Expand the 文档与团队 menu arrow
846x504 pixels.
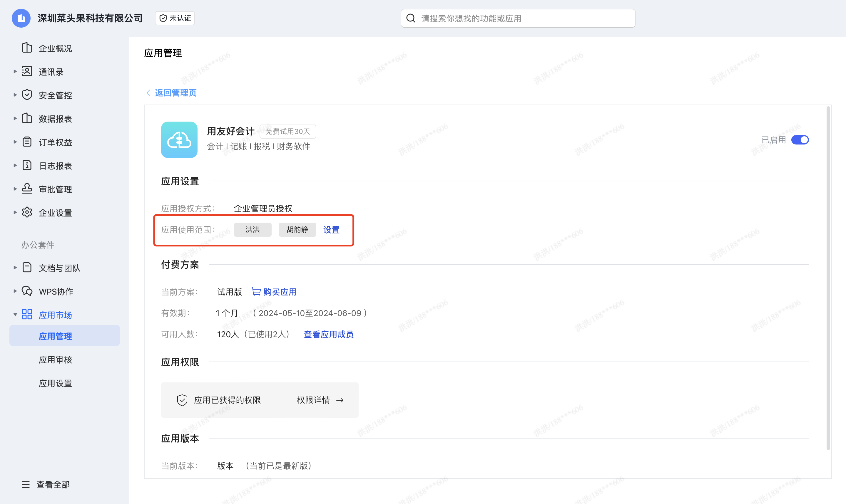15,268
